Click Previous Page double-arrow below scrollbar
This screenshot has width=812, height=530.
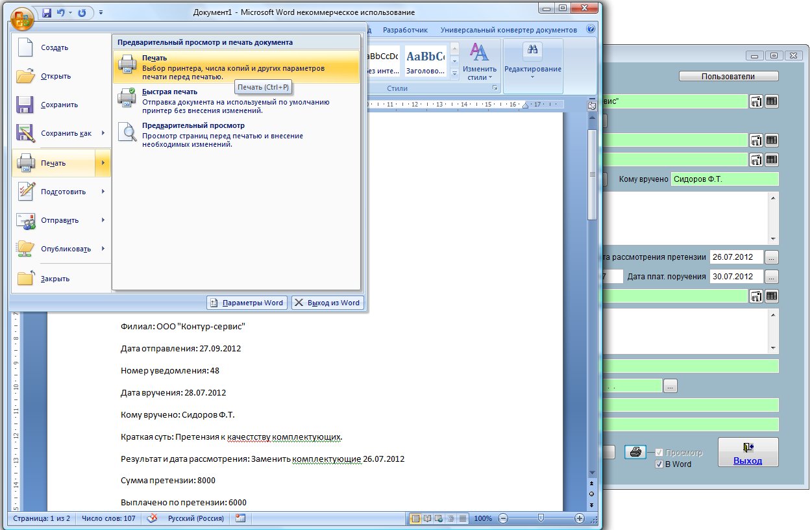592,484
